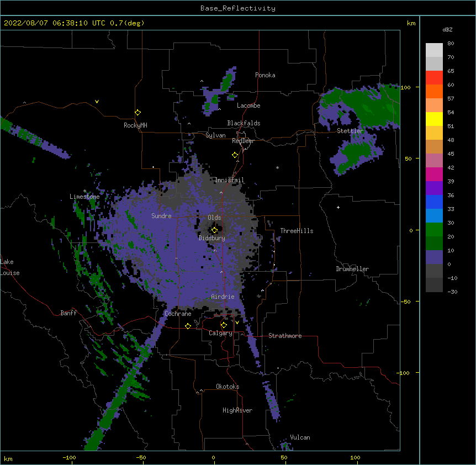Click the Drumheller label
Screen dimensions: 476x465
coord(352,269)
